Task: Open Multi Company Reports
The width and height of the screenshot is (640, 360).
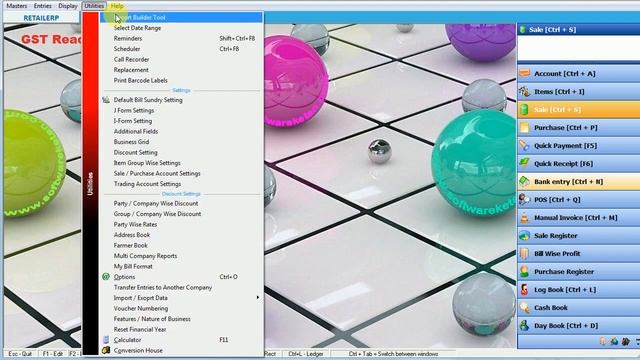Action: click(x=145, y=256)
